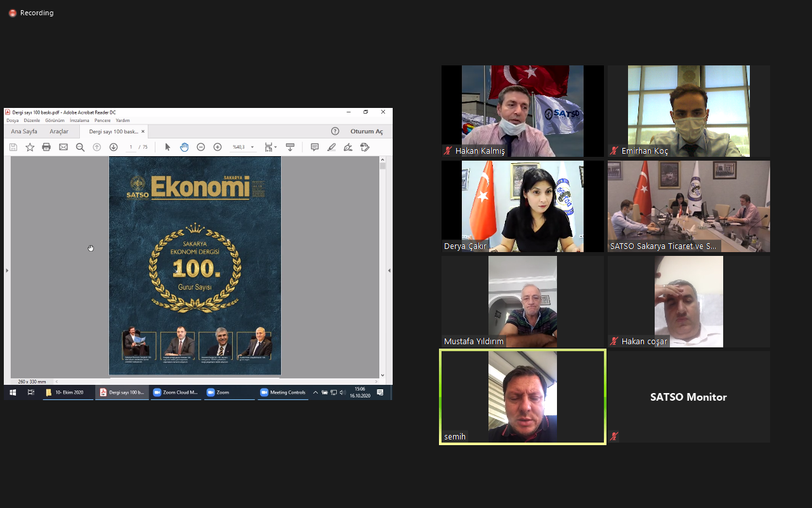This screenshot has height=508, width=812.
Task: Open the magnifier search tool
Action: pyautogui.click(x=80, y=147)
